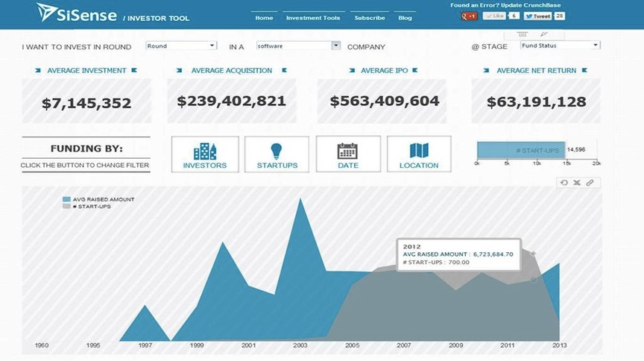Click the CLICK THE BUTTON TO CHANGE FILTER text
The width and height of the screenshot is (644, 361).
coord(85,166)
